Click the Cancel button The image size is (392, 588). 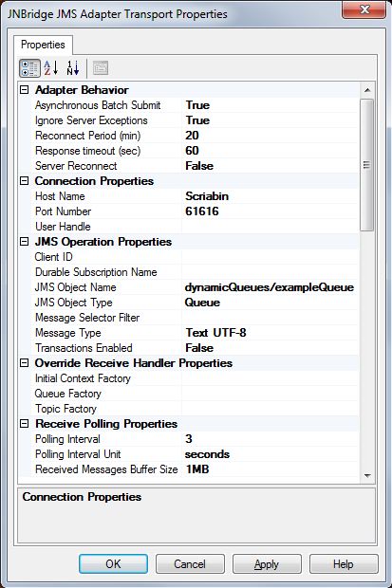pos(190,564)
